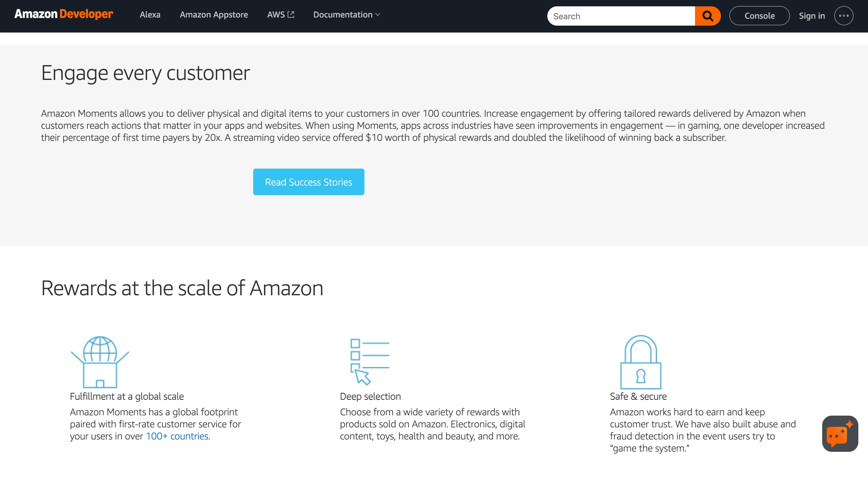This screenshot has height=488, width=868.
Task: Open the Documentation chevron arrow
Action: coord(377,15)
